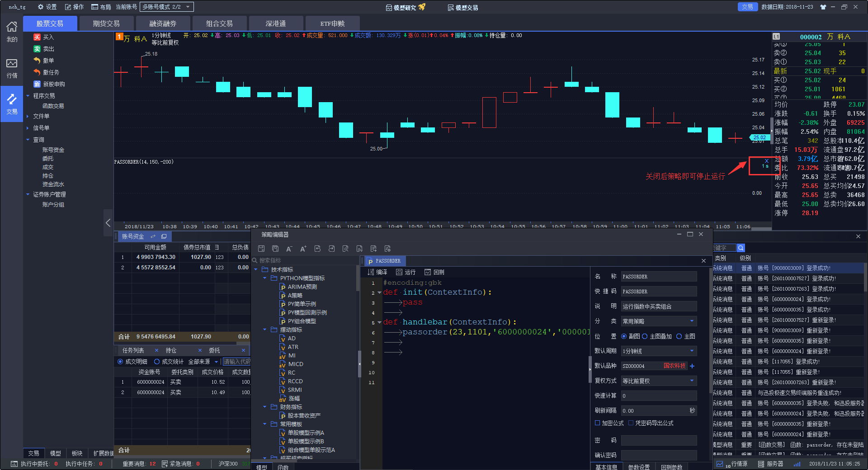This screenshot has height=470, width=868.
Task: Click the 撤单 cancel order icon
Action: 37,61
